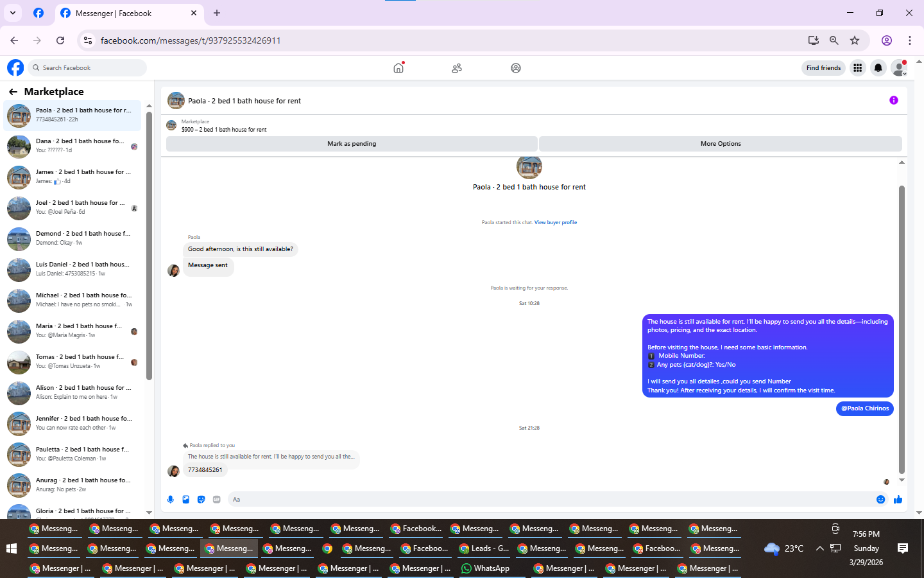
Task: Click the More Options button
Action: point(721,144)
